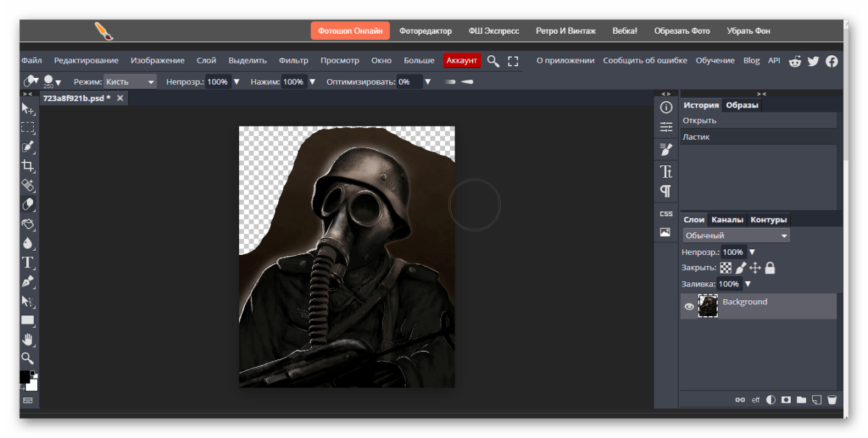Screen dimensions: 868x438
Task: Toggle lock transparent pixels checkerboard icon
Action: pos(726,268)
